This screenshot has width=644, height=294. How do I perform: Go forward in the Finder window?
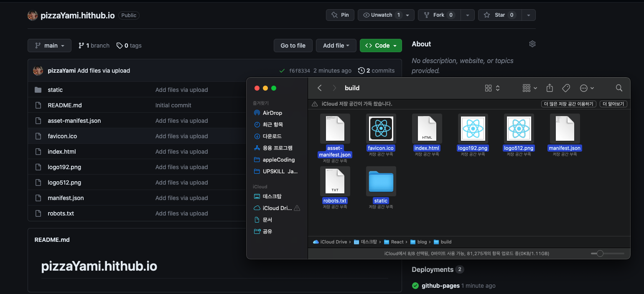pyautogui.click(x=334, y=88)
